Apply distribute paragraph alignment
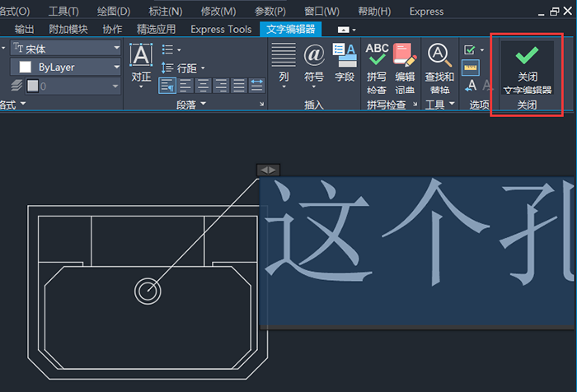Image resolution: width=577 pixels, height=392 pixels. 256,86
